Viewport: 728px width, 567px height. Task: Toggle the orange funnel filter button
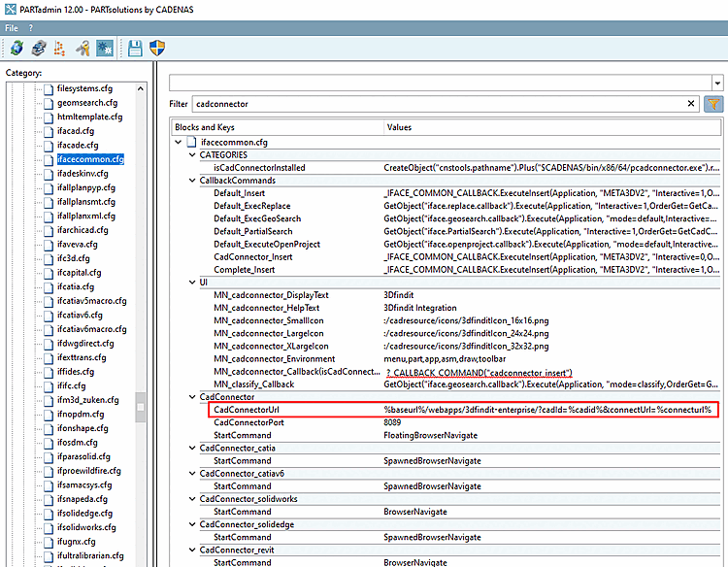713,104
